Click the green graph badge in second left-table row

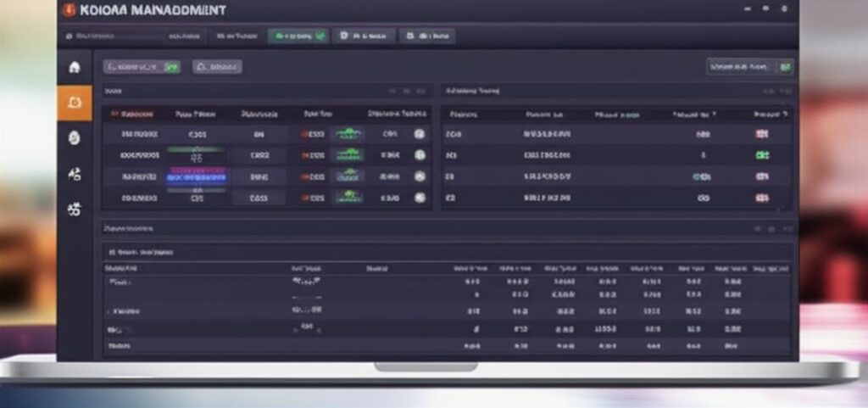coord(348,155)
